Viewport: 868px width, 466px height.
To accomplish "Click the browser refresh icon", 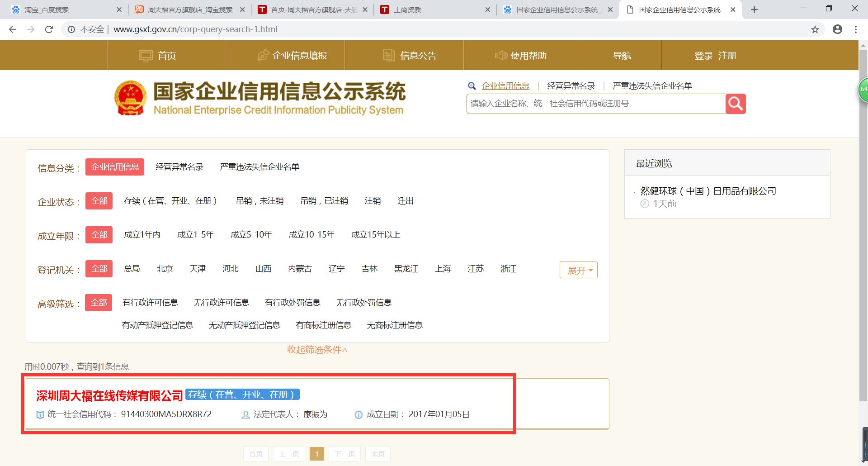I will pyautogui.click(x=49, y=29).
